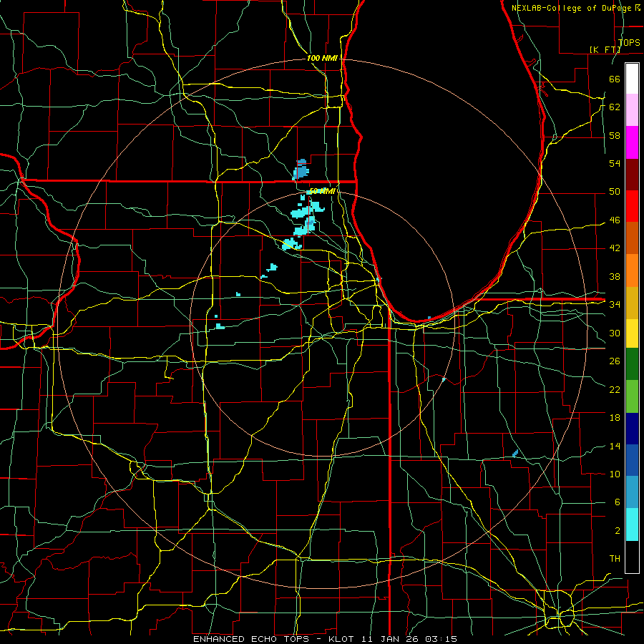This screenshot has height=644, width=644.
Task: Pick the cyan legend swatch
Action: coord(632,525)
